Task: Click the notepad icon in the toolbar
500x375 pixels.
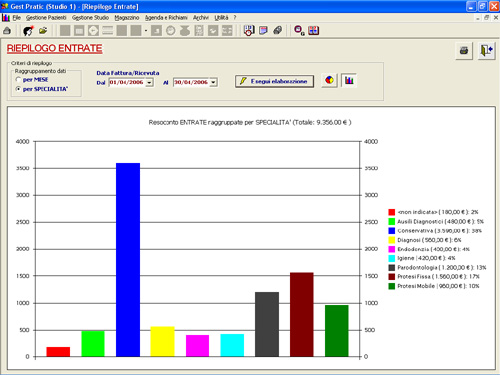Action: pos(263,31)
